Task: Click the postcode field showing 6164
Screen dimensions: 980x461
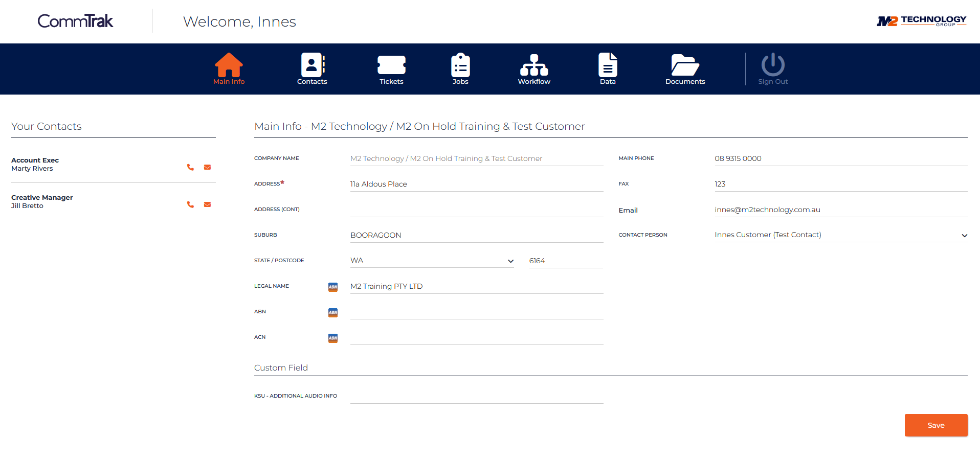Action: (566, 261)
